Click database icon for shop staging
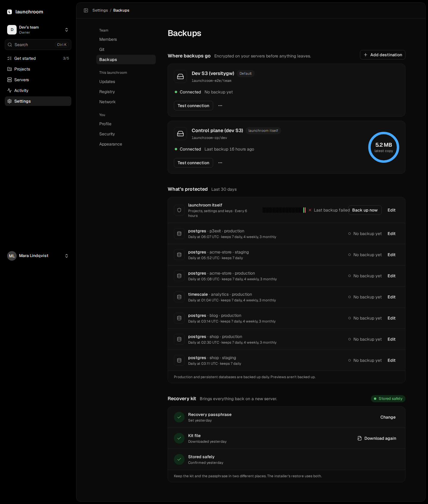The width and height of the screenshot is (428, 504). 179,360
